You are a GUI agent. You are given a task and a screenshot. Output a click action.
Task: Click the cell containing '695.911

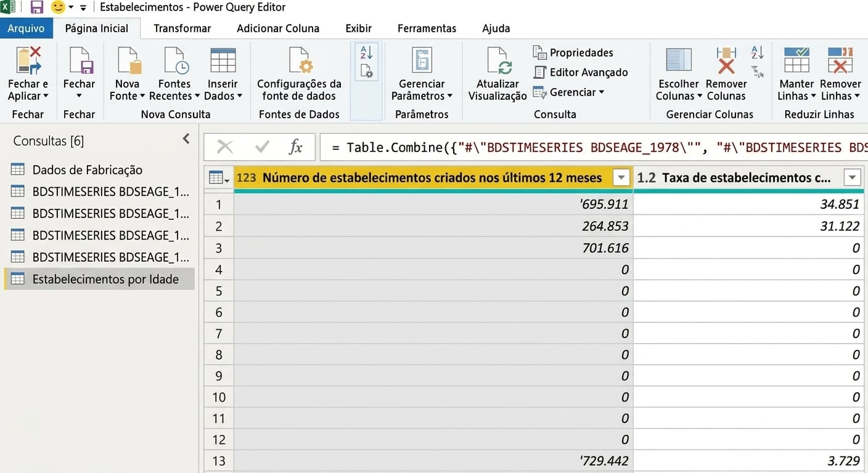[433, 204]
